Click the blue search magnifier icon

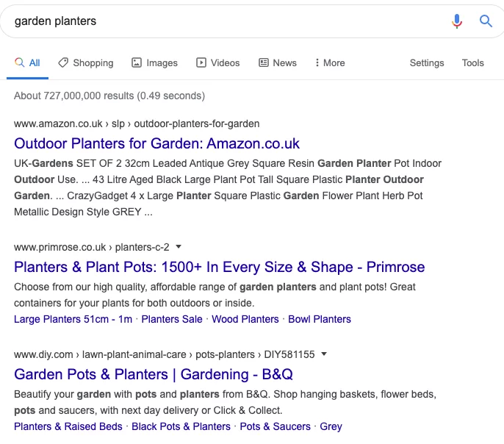coord(486,21)
